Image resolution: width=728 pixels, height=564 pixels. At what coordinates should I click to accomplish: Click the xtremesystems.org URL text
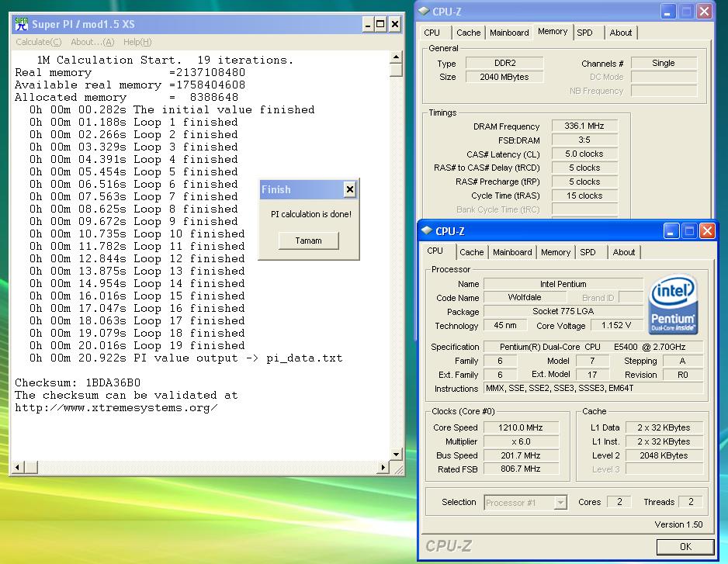click(x=116, y=408)
